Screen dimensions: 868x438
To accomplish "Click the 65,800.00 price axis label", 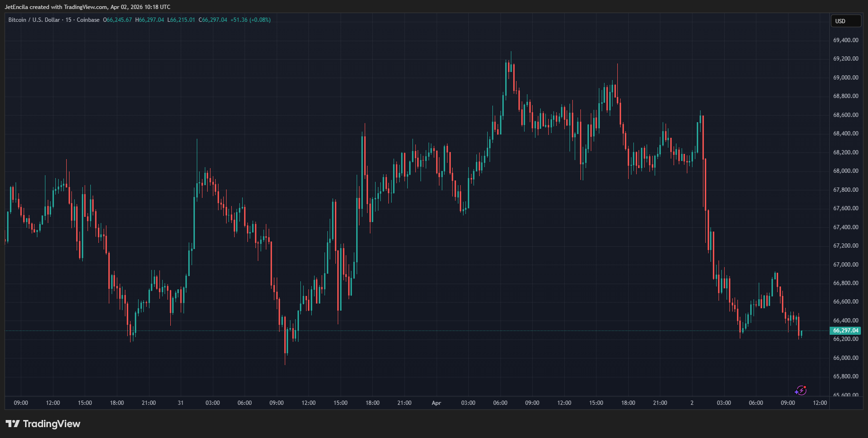I will click(845, 376).
